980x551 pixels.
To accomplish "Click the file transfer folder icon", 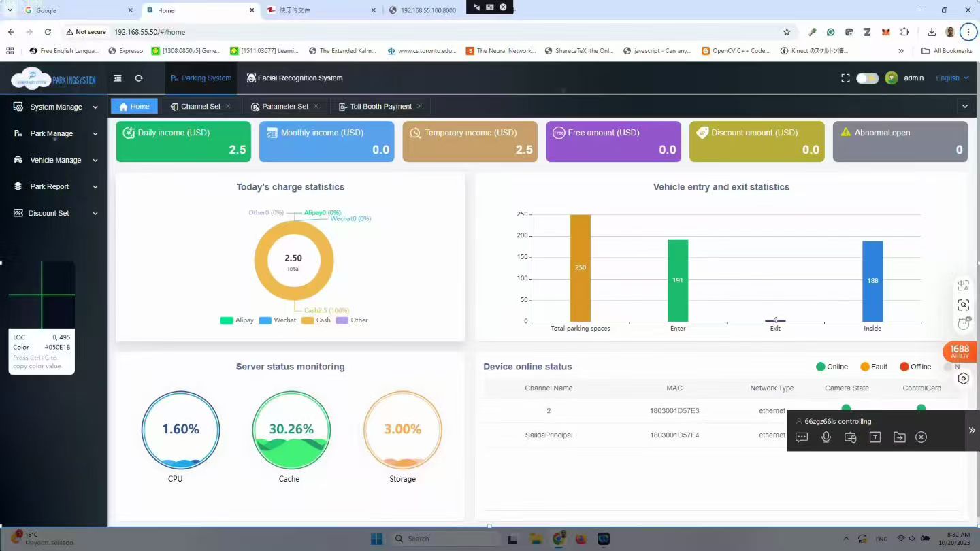I will [900, 437].
